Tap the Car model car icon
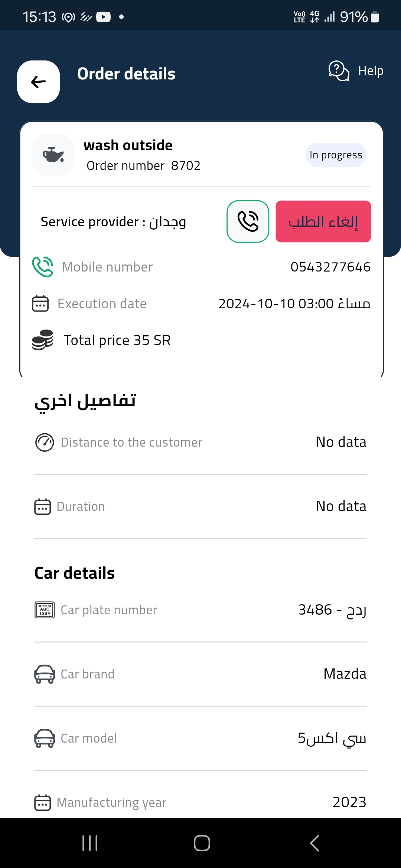The image size is (401, 868). (45, 738)
